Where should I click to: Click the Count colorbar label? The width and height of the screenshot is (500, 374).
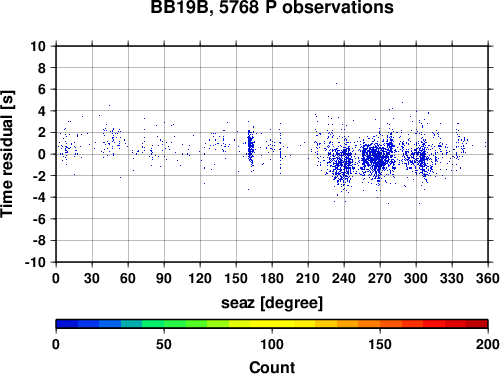click(272, 367)
